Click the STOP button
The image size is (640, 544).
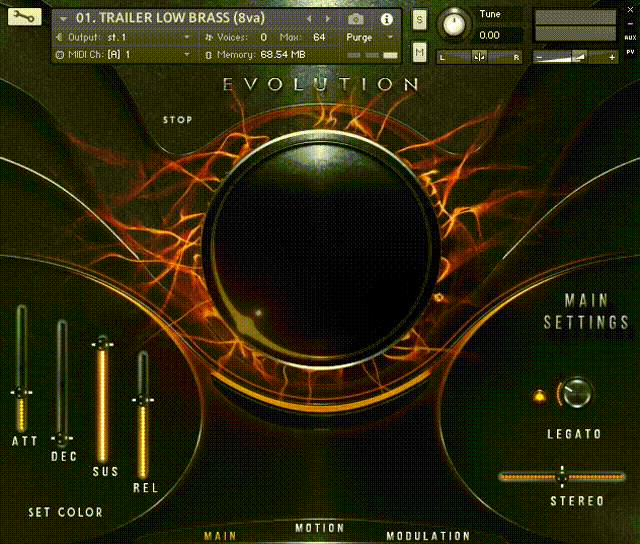click(178, 120)
